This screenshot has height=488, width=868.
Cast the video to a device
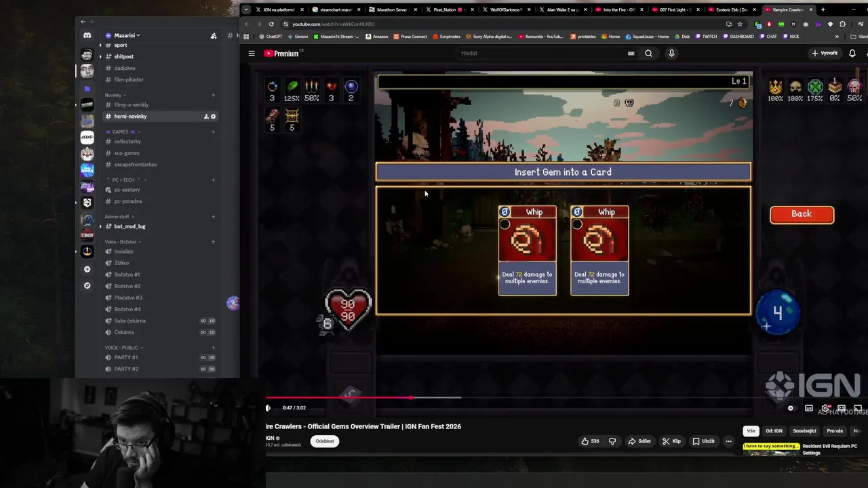(x=858, y=408)
